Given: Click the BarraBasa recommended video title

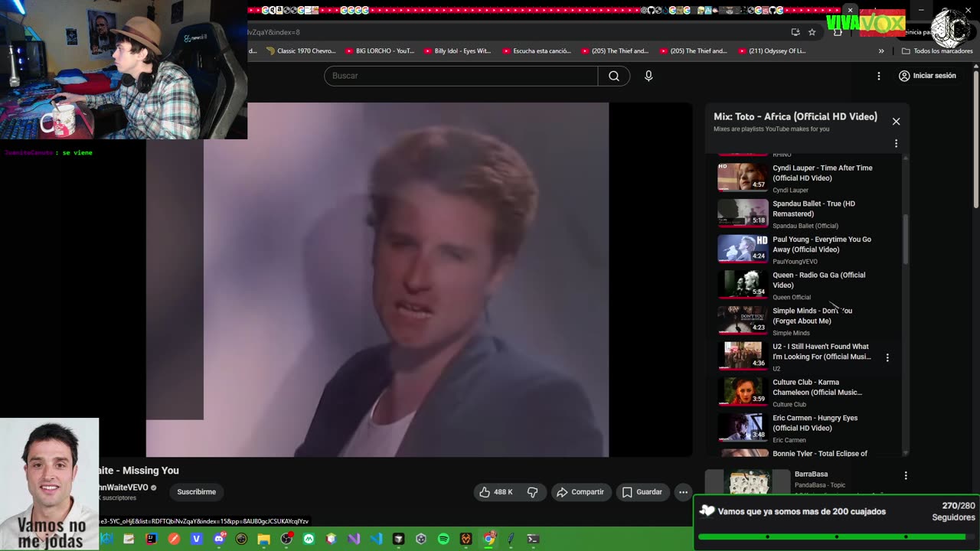Looking at the screenshot, I should (811, 474).
